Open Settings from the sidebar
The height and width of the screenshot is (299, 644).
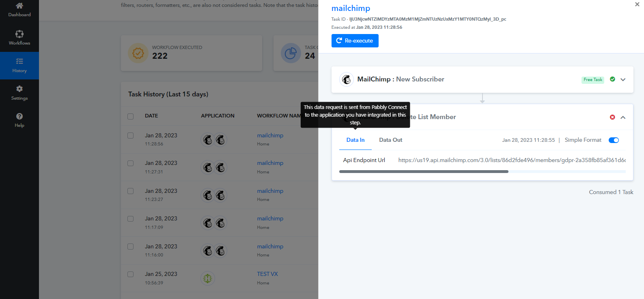point(19,93)
